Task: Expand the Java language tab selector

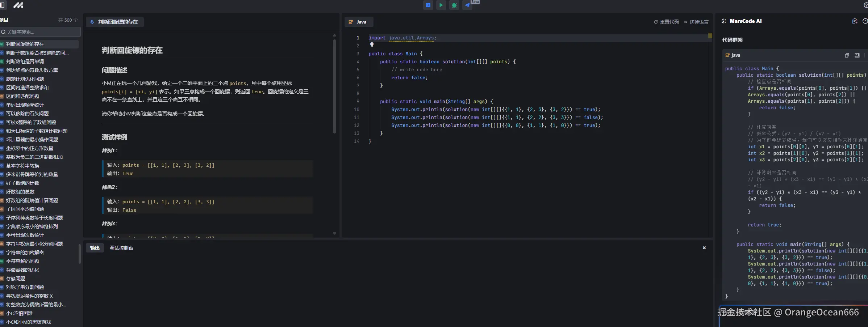Action: pos(358,22)
